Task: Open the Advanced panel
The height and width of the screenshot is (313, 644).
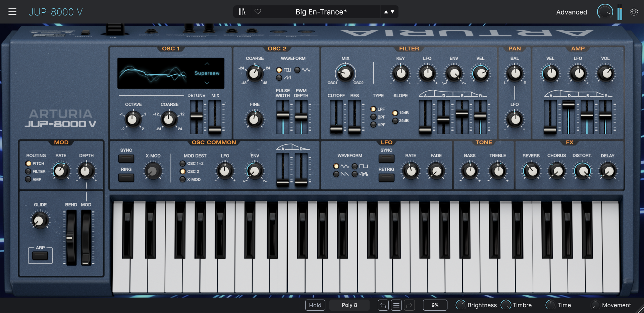Action: [x=571, y=12]
